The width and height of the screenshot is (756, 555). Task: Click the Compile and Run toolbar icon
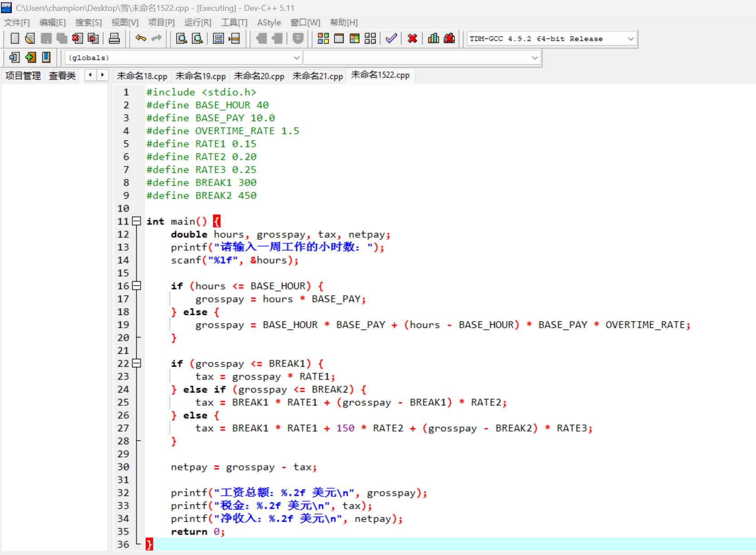tap(354, 39)
